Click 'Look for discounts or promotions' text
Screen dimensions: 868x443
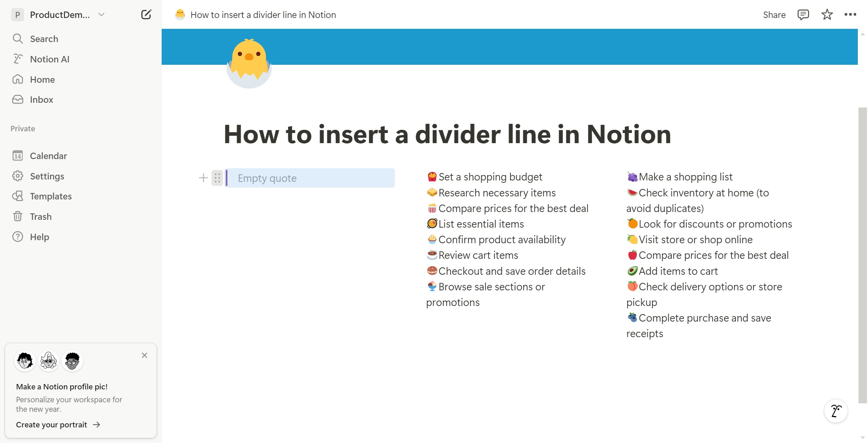click(x=715, y=224)
